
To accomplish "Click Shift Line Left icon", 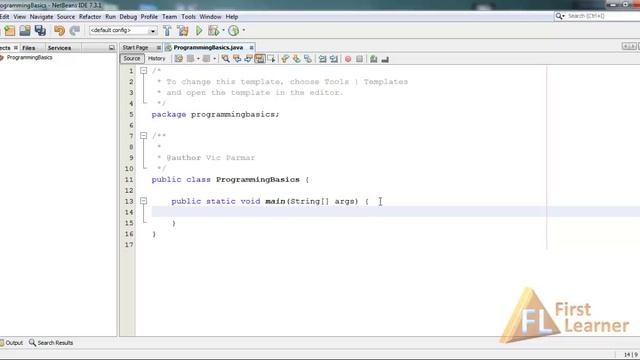I will click(x=322, y=59).
